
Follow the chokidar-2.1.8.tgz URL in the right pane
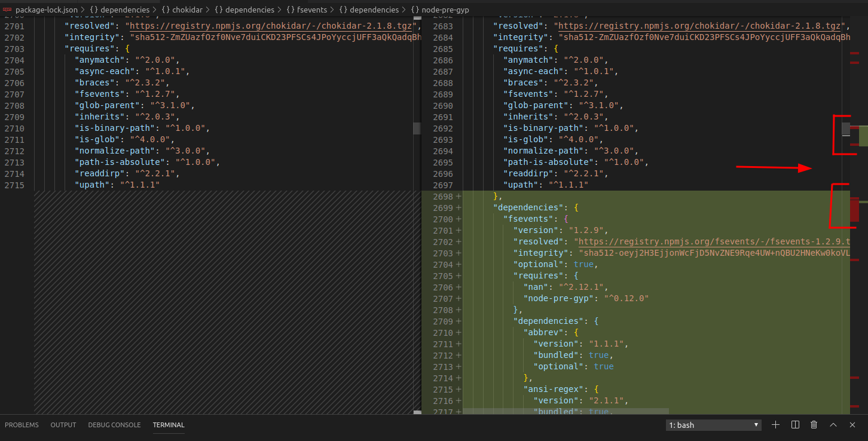[701, 26]
